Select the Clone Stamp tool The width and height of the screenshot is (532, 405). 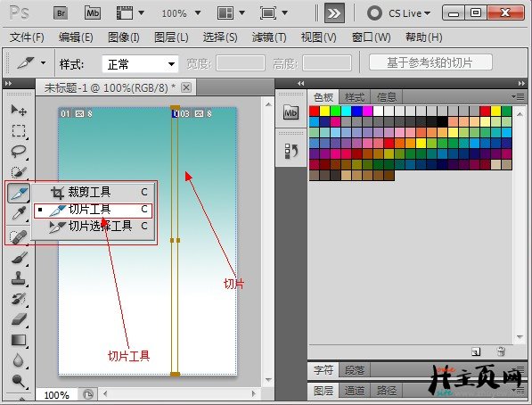19,278
